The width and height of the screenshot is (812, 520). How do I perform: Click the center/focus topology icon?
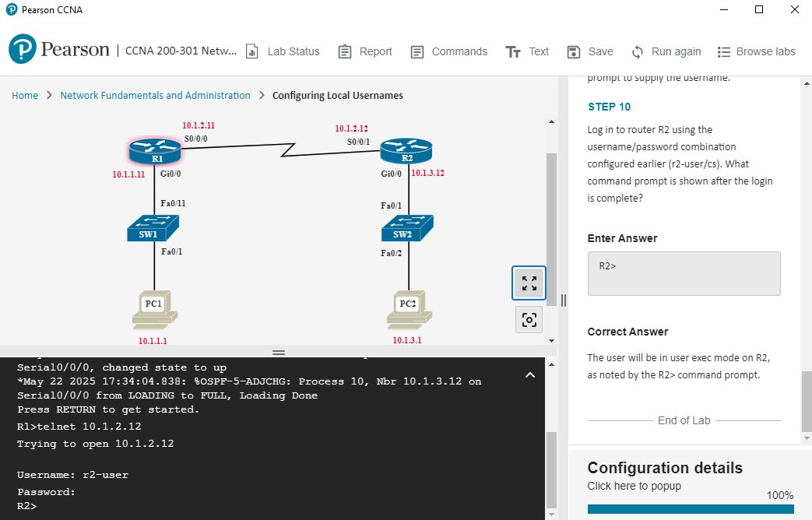tap(529, 320)
